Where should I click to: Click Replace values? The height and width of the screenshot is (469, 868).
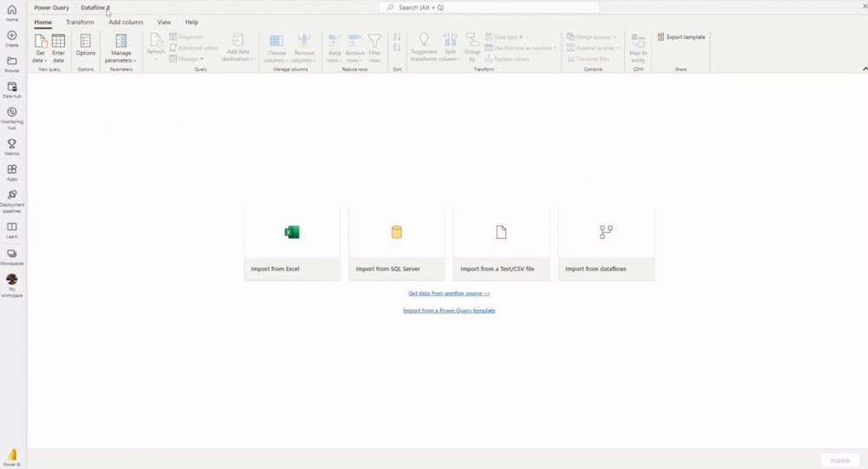(508, 59)
